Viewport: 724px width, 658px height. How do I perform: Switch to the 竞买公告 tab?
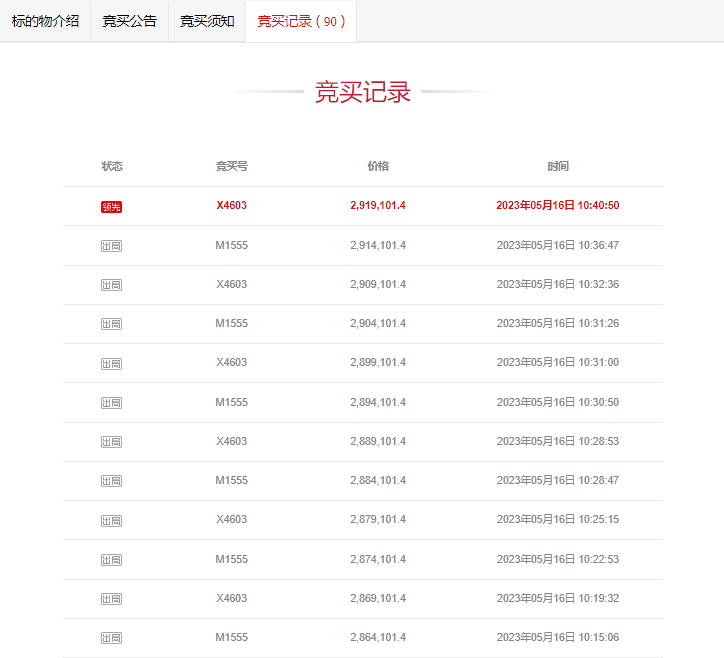click(x=129, y=21)
